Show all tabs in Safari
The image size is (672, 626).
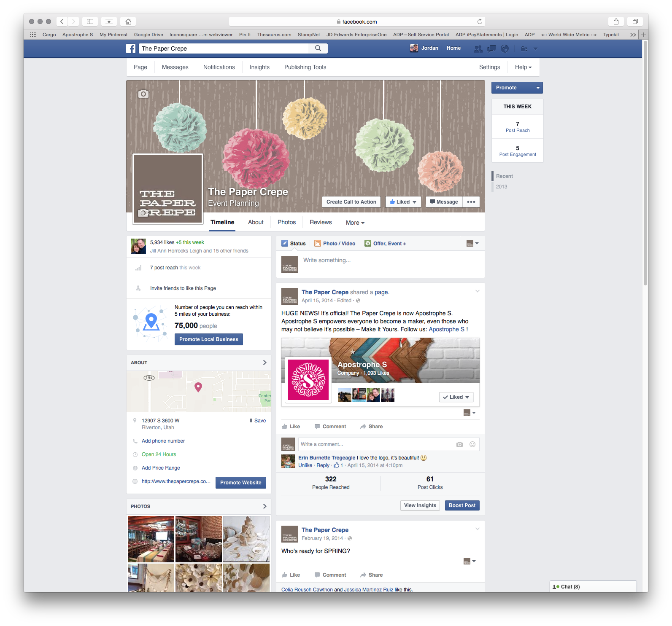point(635,21)
